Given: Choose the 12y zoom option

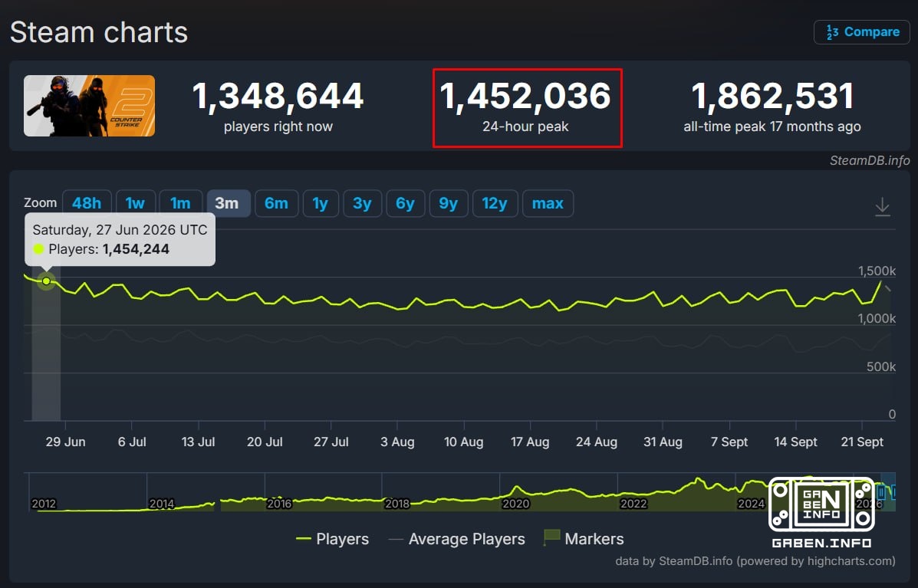Looking at the screenshot, I should pos(495,204).
